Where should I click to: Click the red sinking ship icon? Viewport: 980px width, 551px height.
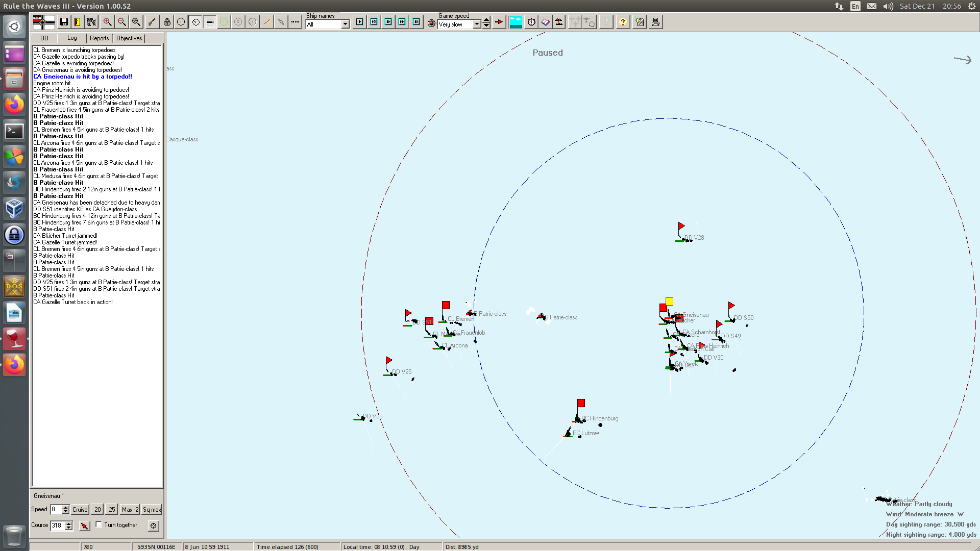pos(559,22)
